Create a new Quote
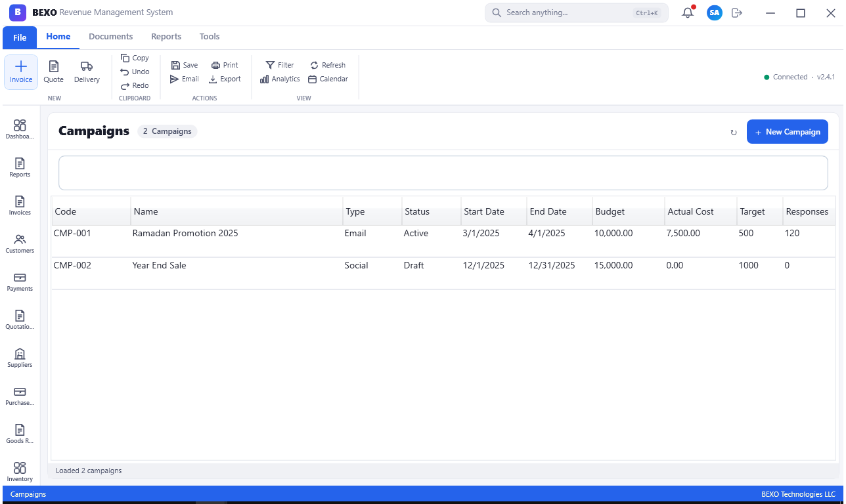The image size is (846, 504). coord(54,72)
